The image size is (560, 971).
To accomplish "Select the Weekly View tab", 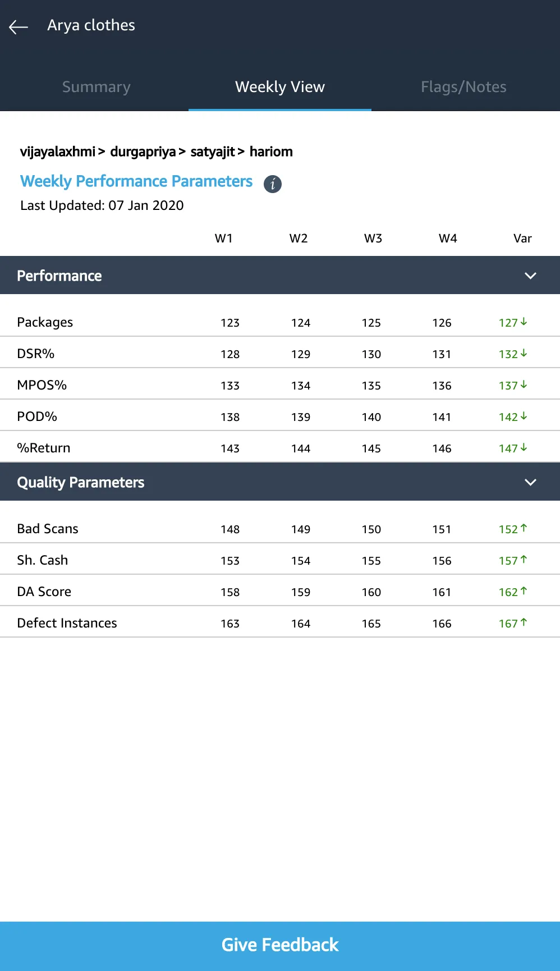I will click(280, 87).
